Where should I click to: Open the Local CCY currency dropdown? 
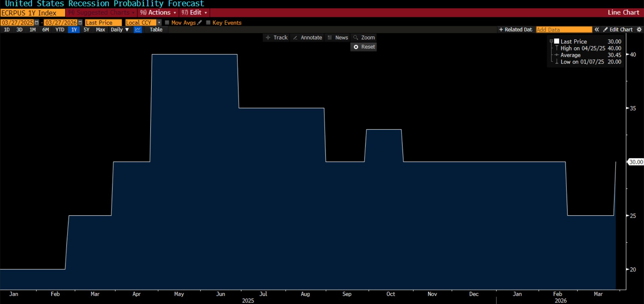pos(159,23)
